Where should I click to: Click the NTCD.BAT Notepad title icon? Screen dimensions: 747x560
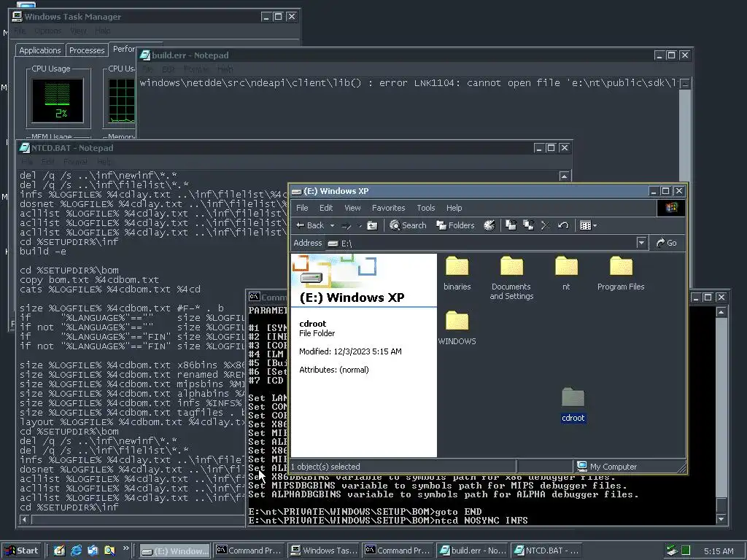[24, 148]
